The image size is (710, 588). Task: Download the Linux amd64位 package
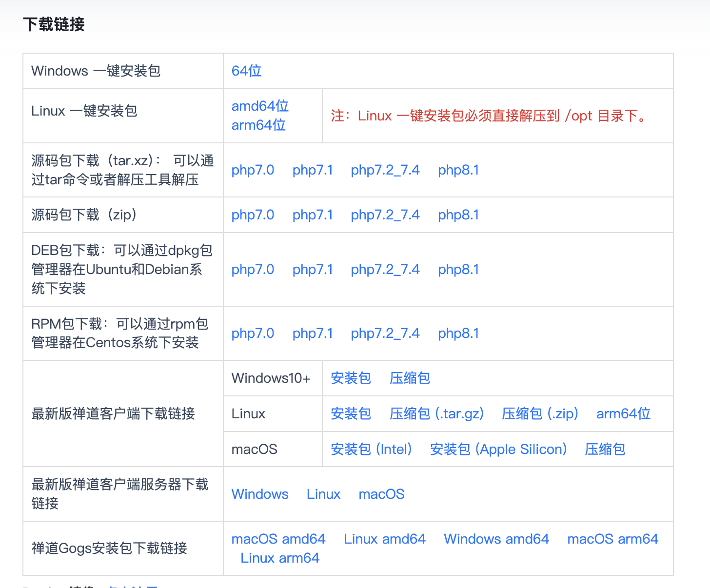coord(260,106)
